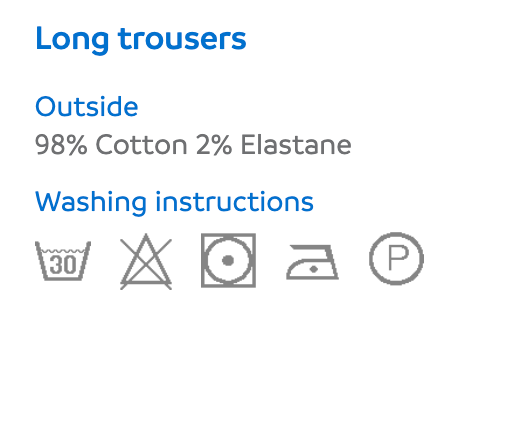Click the 98% Cotton 2% Elastane text
The image size is (506, 426).
pos(193,145)
